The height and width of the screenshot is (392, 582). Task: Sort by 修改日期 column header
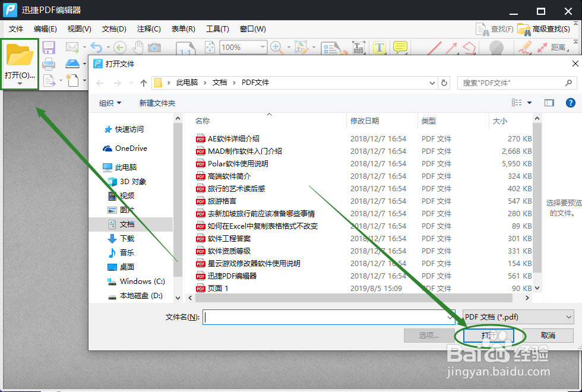click(365, 121)
